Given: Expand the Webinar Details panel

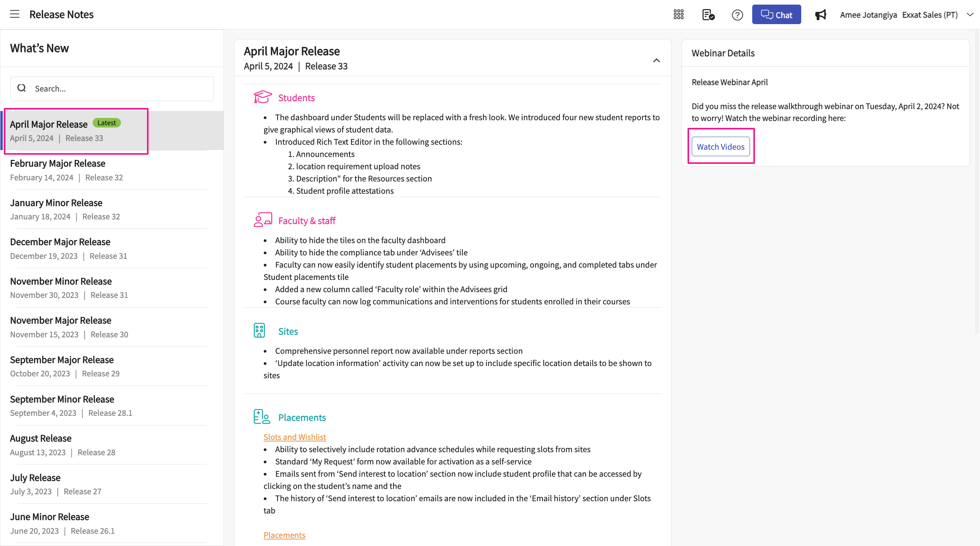Looking at the screenshot, I should 723,53.
